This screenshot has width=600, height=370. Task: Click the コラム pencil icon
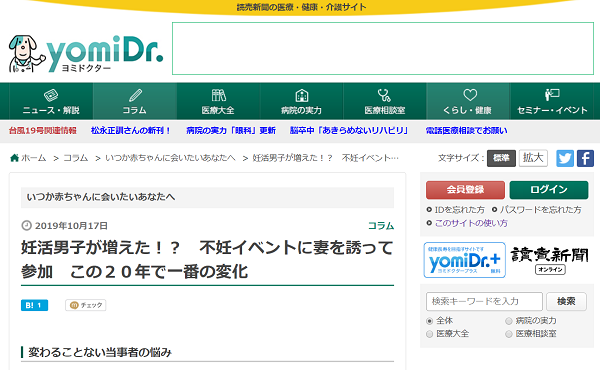(x=135, y=95)
